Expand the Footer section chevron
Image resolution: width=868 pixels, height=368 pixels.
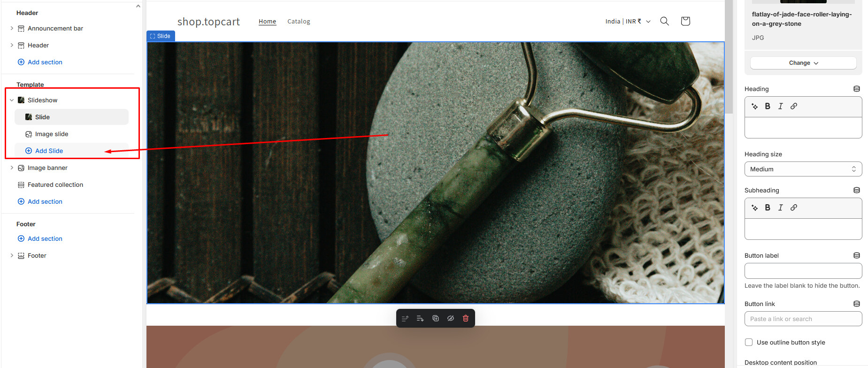12,256
